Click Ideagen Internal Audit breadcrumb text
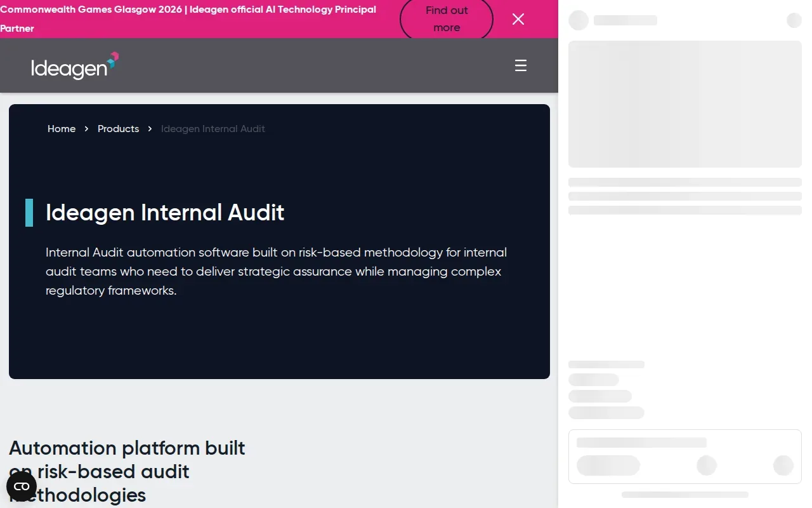812x508 pixels. tap(213, 129)
